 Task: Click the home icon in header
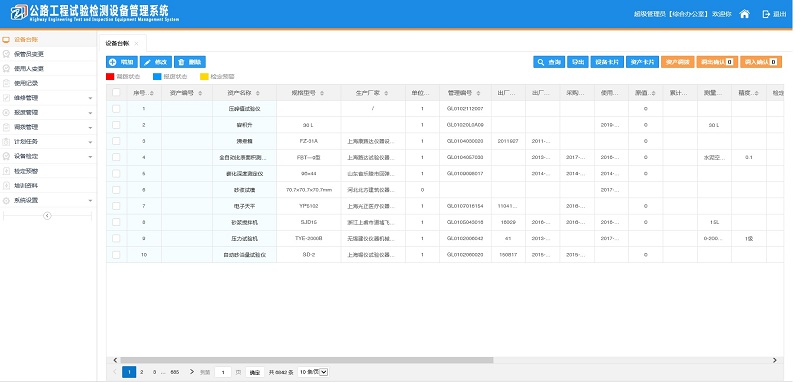pos(744,14)
